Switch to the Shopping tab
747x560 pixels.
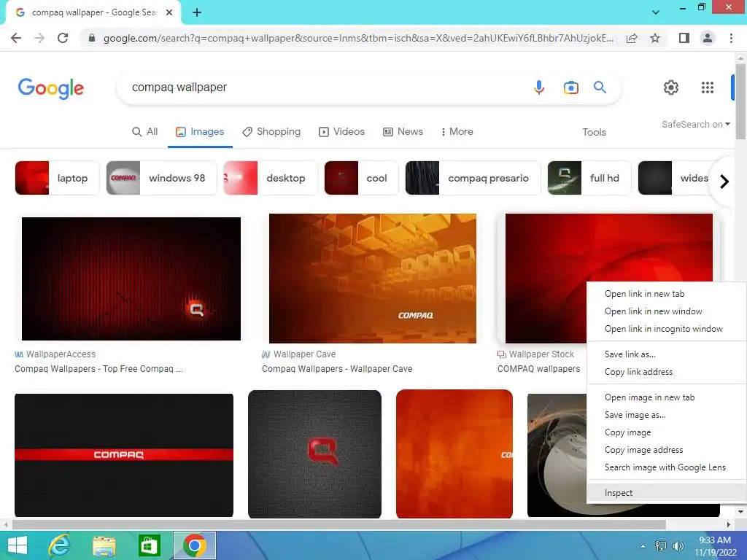pyautogui.click(x=271, y=131)
